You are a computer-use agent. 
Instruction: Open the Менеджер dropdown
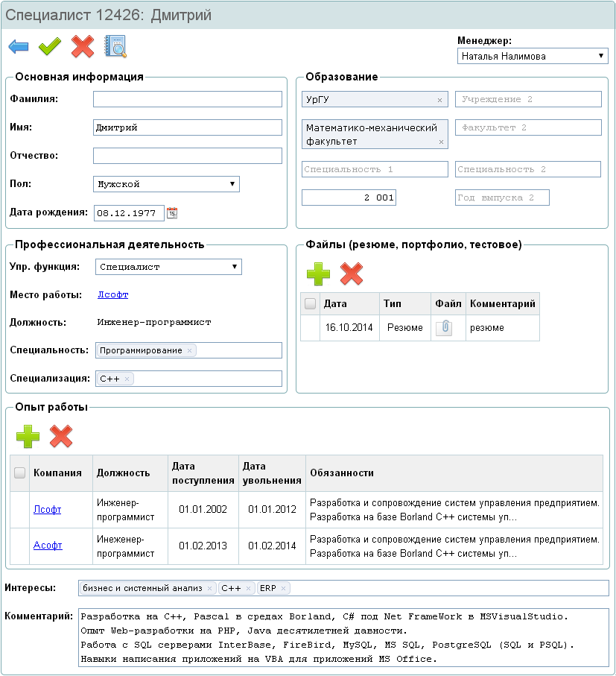[x=532, y=56]
